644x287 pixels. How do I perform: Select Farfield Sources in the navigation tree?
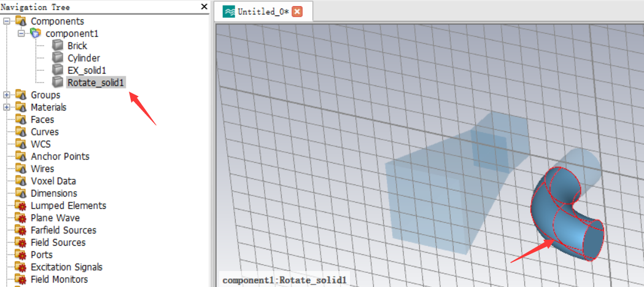(x=63, y=230)
